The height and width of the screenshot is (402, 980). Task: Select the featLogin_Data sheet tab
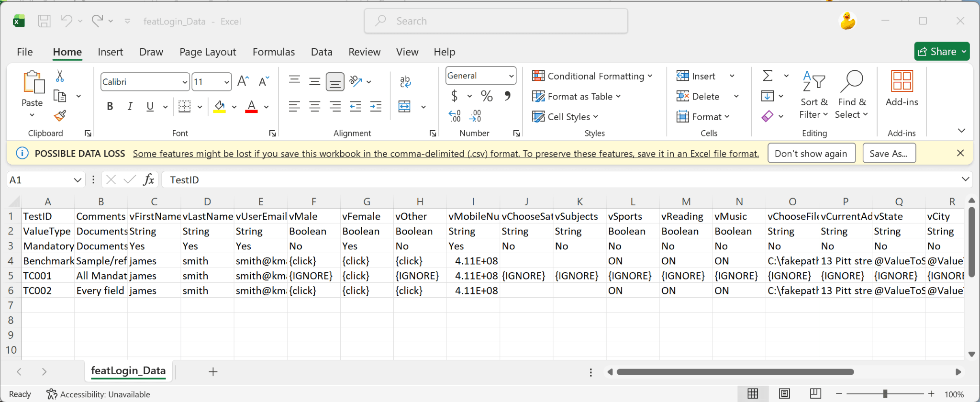128,371
